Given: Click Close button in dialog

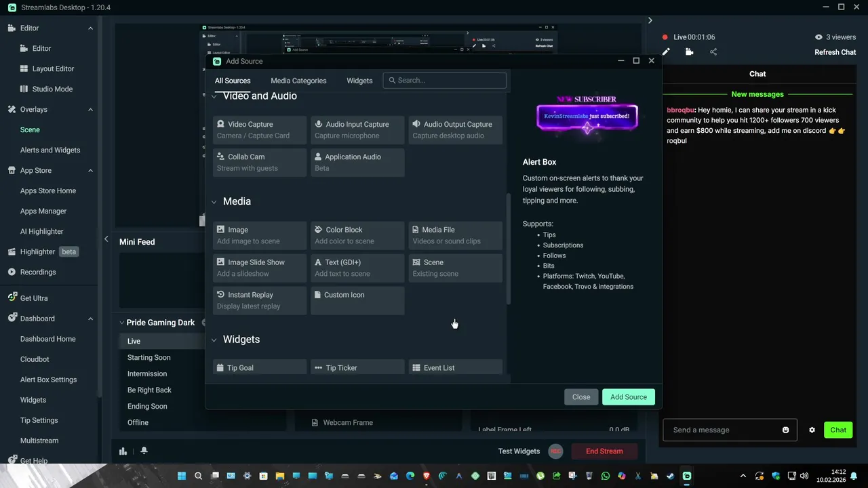Looking at the screenshot, I should (x=581, y=397).
